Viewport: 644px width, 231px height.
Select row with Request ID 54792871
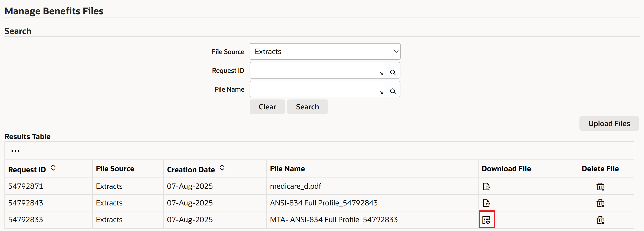tap(26, 186)
